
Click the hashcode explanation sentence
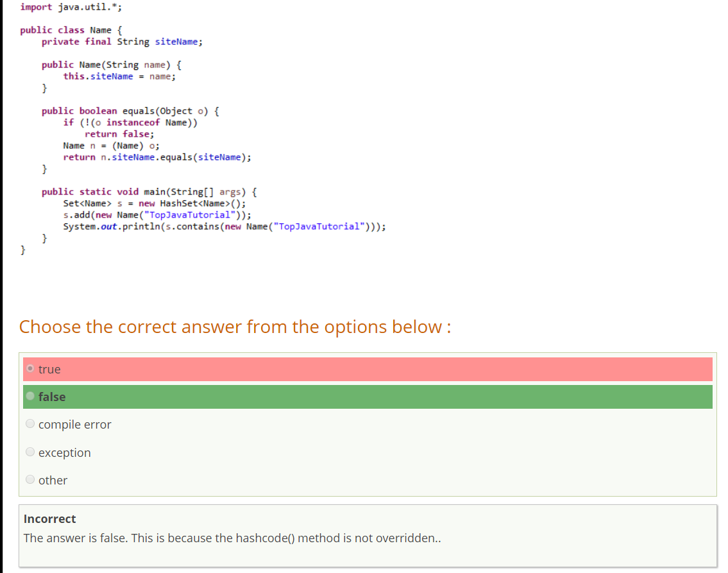232,538
